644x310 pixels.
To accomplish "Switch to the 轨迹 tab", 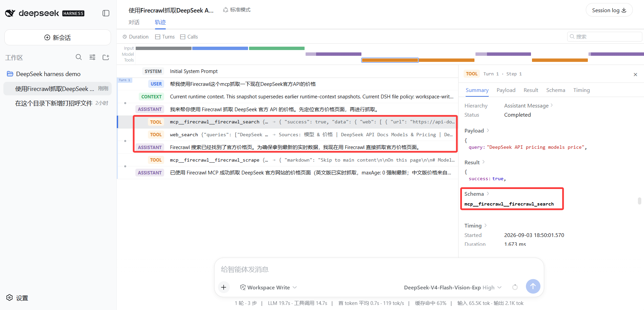I will 160,22.
